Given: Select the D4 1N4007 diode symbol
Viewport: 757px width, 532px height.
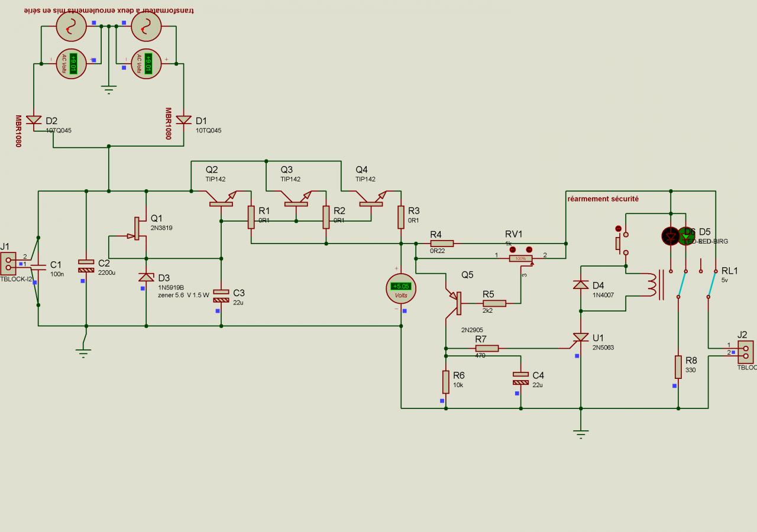Looking at the screenshot, I should pos(581,285).
